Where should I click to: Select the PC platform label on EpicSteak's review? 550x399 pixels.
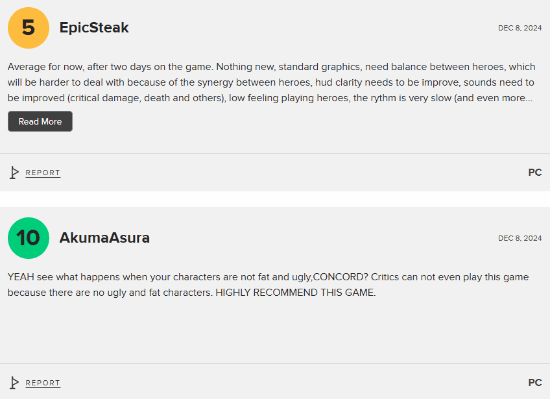535,173
